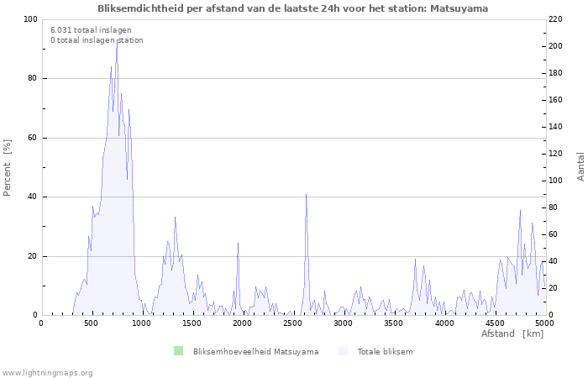
Task: Click the '0 totaal inslagen station' text
Action: (x=97, y=39)
